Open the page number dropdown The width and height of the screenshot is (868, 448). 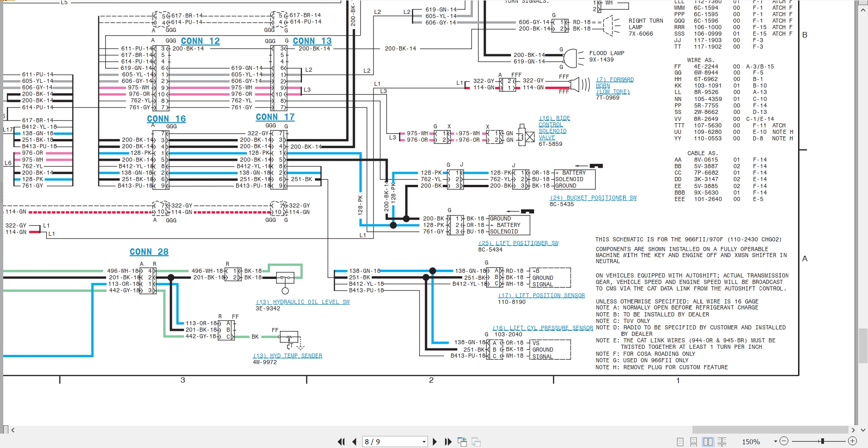click(424, 442)
